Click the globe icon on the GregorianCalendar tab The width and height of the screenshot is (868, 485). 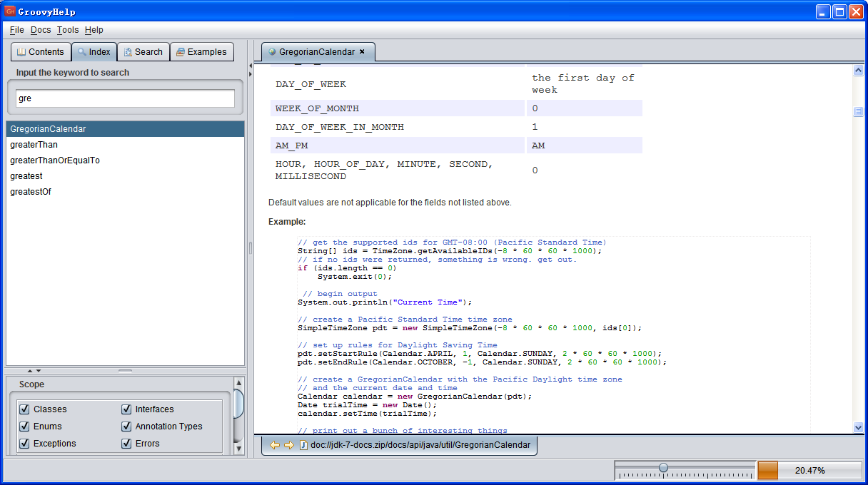pyautogui.click(x=272, y=52)
